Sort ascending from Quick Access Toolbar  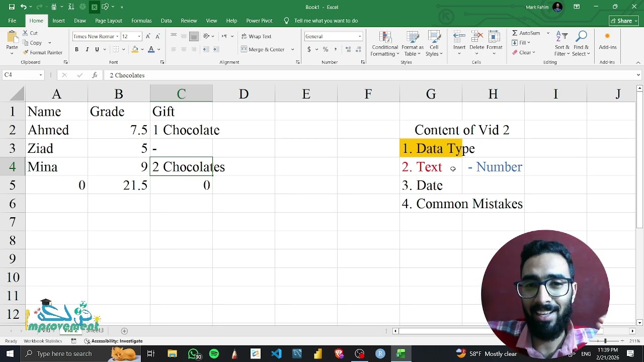click(71, 7)
